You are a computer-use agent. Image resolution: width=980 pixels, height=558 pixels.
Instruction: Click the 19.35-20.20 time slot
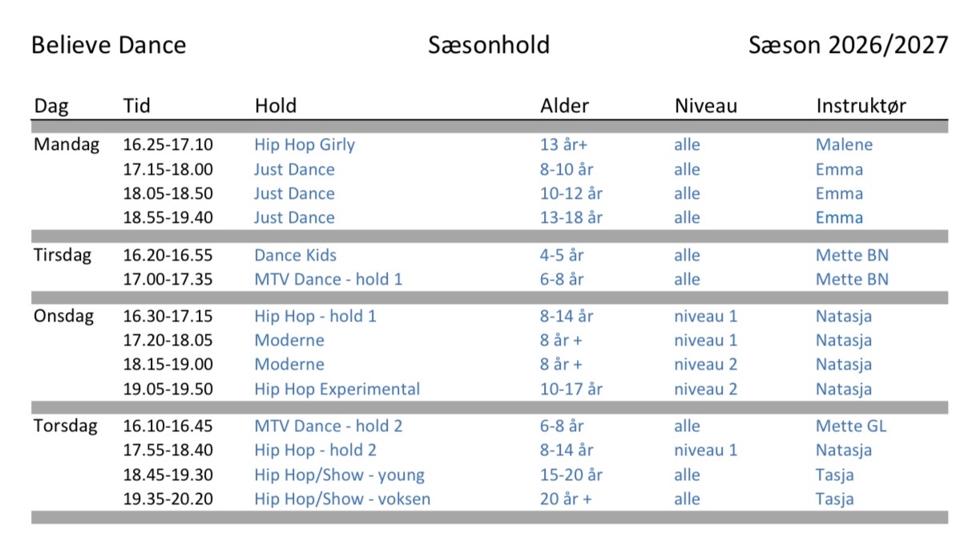coord(168,499)
